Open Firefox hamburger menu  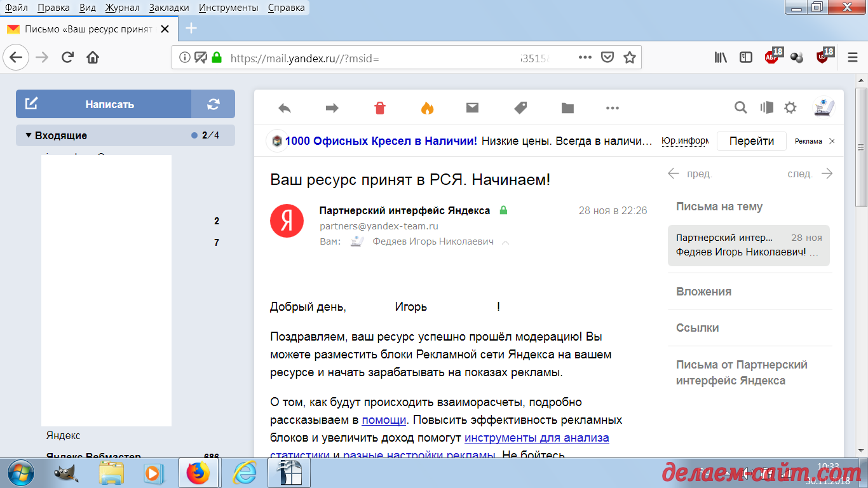(853, 57)
